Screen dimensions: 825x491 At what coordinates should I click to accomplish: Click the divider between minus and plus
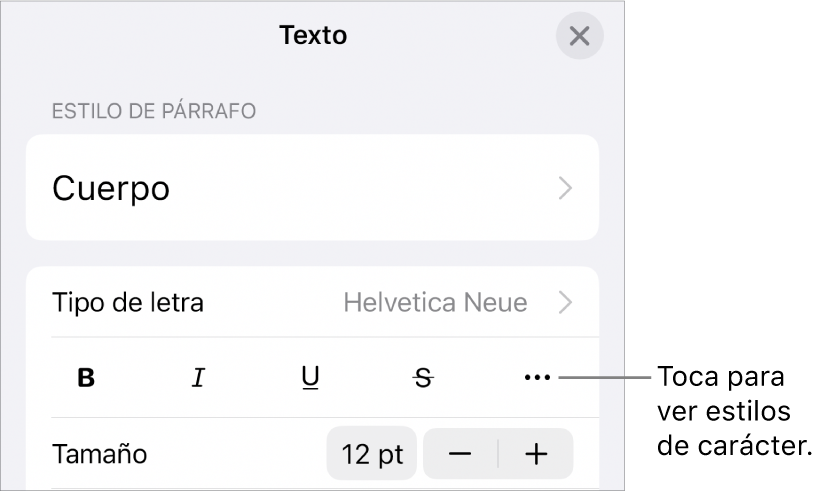[498, 454]
